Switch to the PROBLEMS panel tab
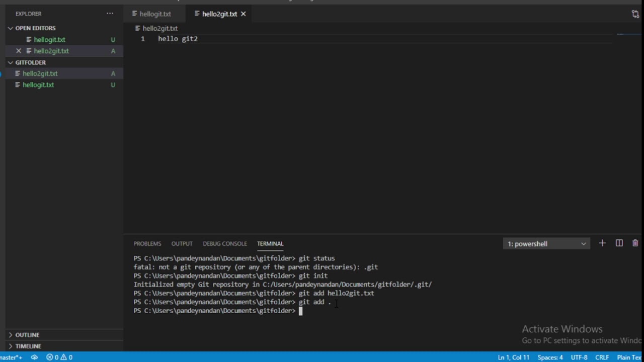This screenshot has width=644, height=362. coord(147,244)
